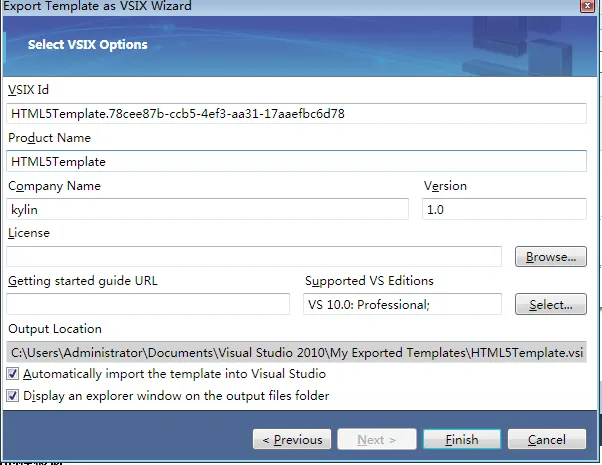
Task: Toggle Display an explorer window checkbox
Action: click(x=12, y=395)
